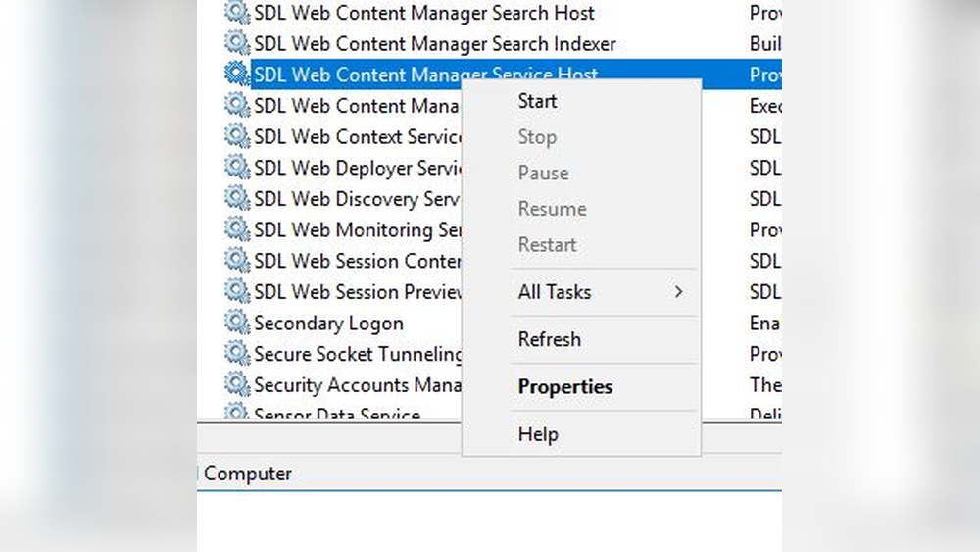
Task: Click gear icon of SDL Web Session Preview
Action: coord(237,291)
